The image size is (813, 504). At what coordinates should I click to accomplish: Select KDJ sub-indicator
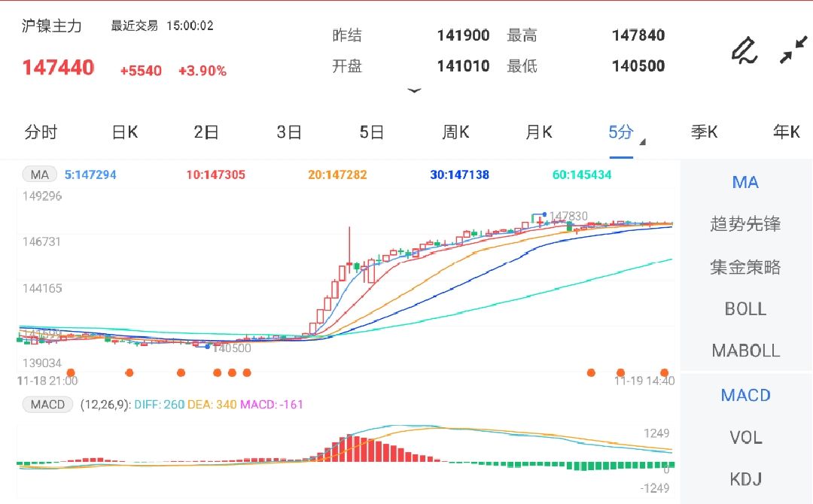(745, 479)
